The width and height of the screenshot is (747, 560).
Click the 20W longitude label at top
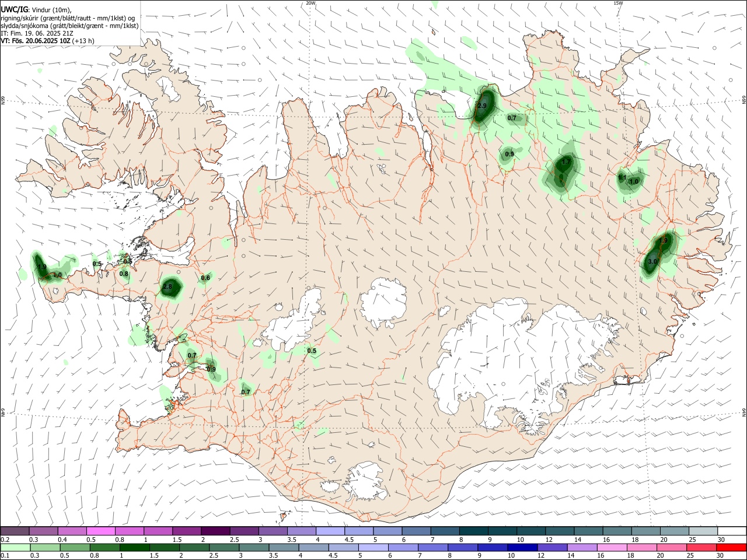311,3
